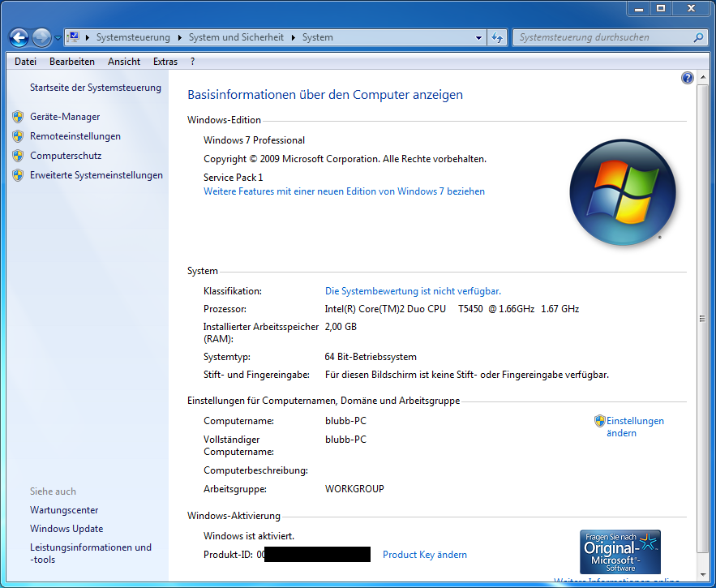
Task: Open the Wartungscenter link
Action: (x=64, y=510)
